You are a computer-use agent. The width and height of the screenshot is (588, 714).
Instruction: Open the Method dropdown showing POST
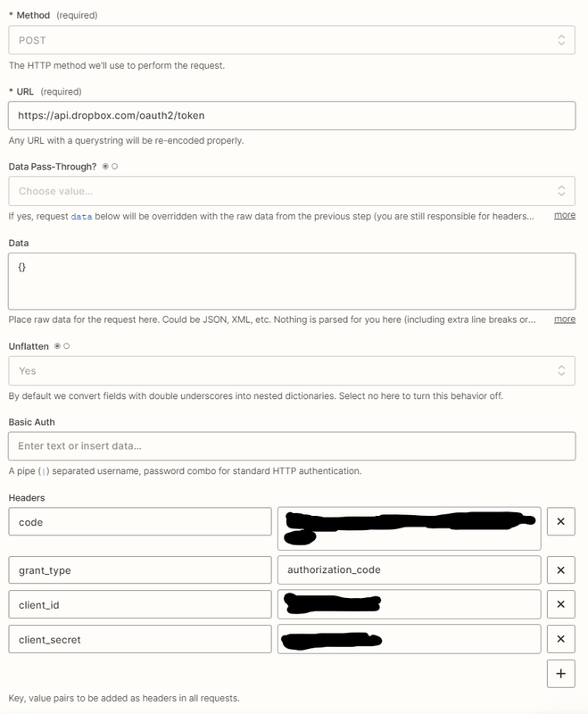tap(291, 40)
